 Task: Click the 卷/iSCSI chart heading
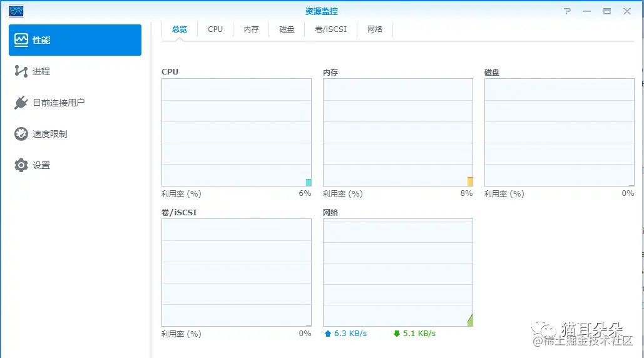pyautogui.click(x=179, y=212)
